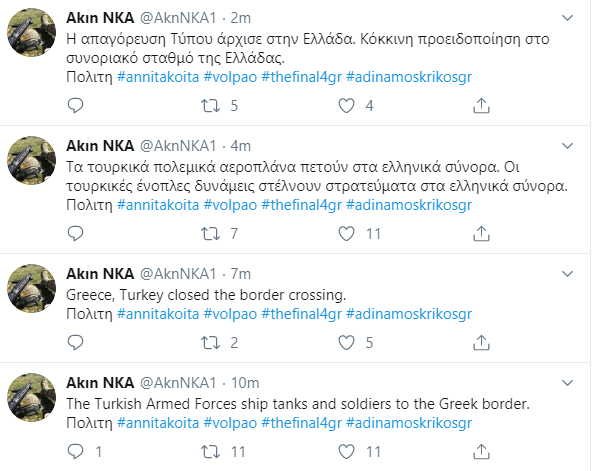Retweet the tweet with 7 retweets
This screenshot has height=471, width=610.
211,234
